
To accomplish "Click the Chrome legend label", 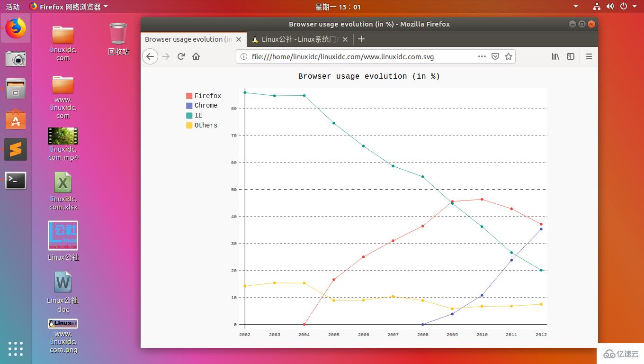I will [206, 106].
